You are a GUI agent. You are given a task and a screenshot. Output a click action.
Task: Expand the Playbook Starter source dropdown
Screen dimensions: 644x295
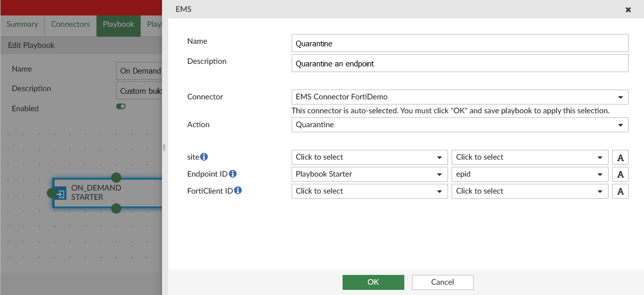369,174
